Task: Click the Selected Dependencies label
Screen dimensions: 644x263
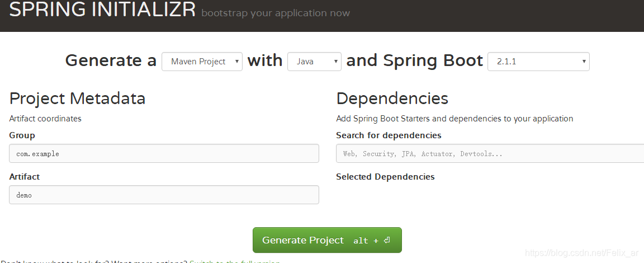Action: pos(385,177)
